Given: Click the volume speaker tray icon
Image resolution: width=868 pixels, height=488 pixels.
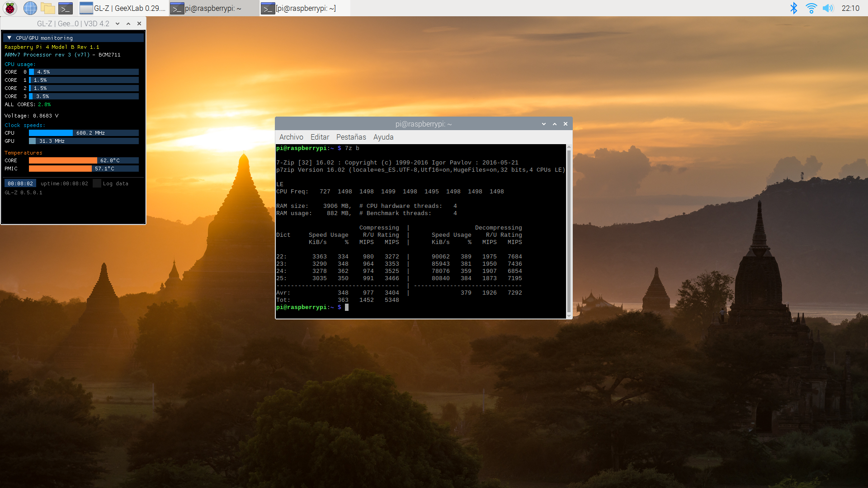Looking at the screenshot, I should pos(828,8).
